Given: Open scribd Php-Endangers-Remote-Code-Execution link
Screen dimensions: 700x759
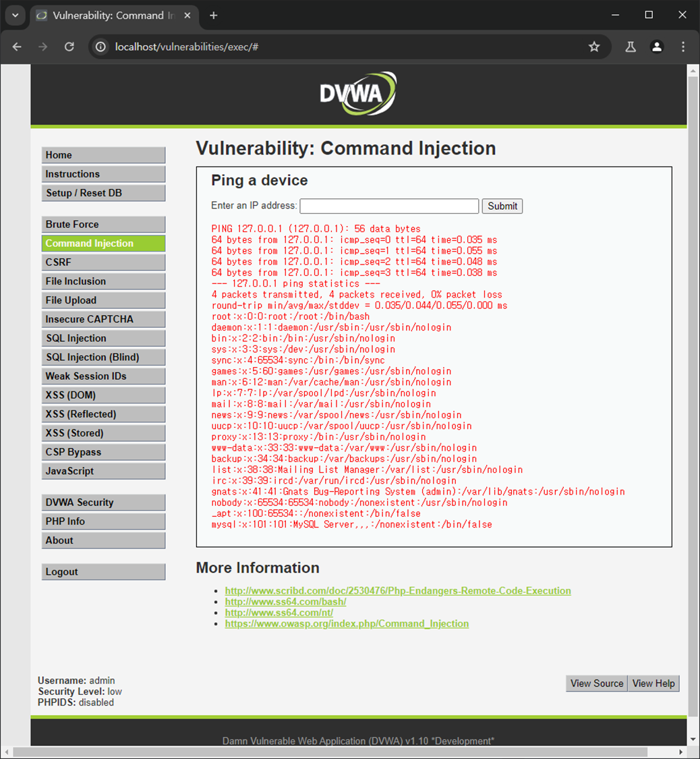Looking at the screenshot, I should coord(398,590).
